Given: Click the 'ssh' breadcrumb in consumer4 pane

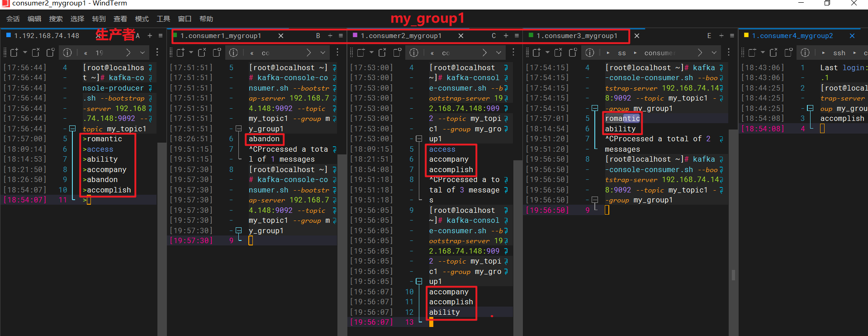Looking at the screenshot, I should click(840, 53).
